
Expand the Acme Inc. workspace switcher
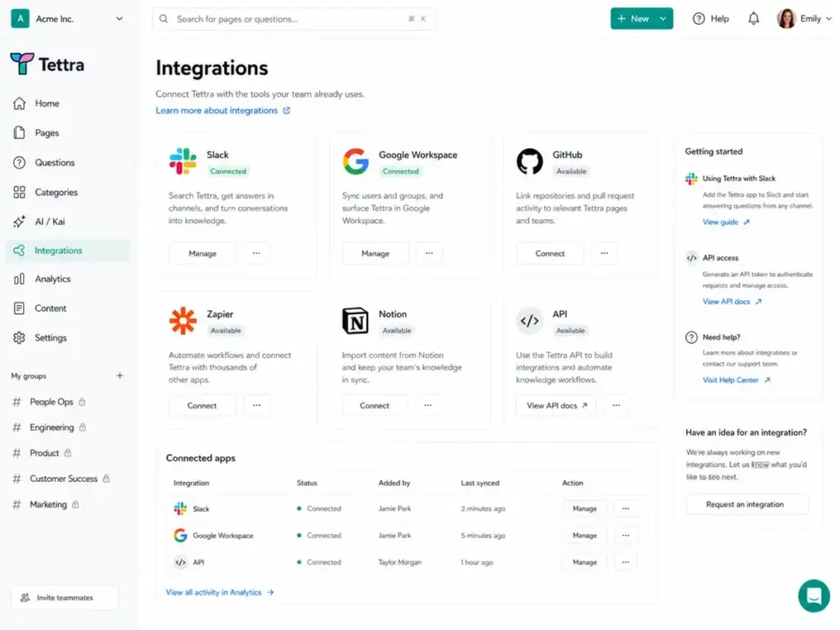[x=120, y=19]
